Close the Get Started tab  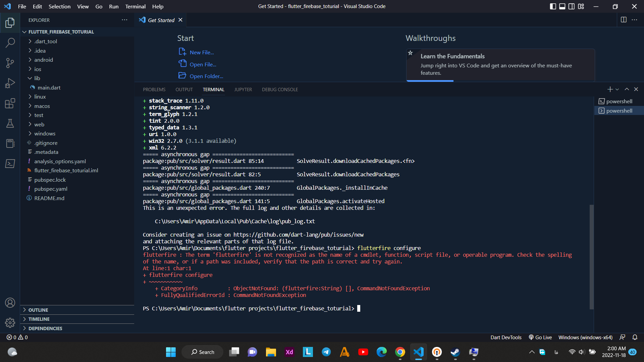click(x=180, y=20)
